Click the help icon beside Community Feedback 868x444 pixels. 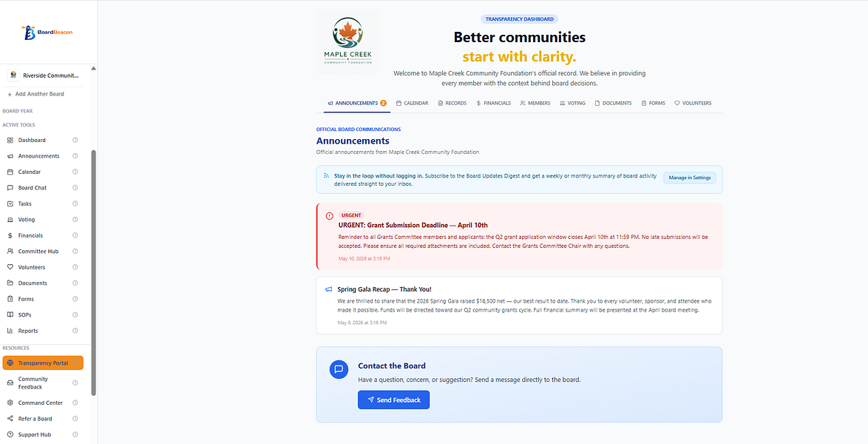tap(75, 383)
